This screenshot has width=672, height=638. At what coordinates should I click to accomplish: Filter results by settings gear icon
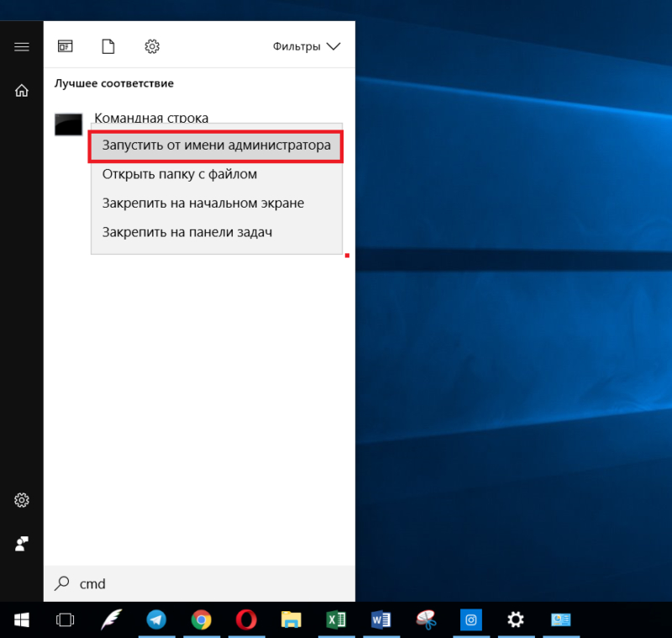152,46
